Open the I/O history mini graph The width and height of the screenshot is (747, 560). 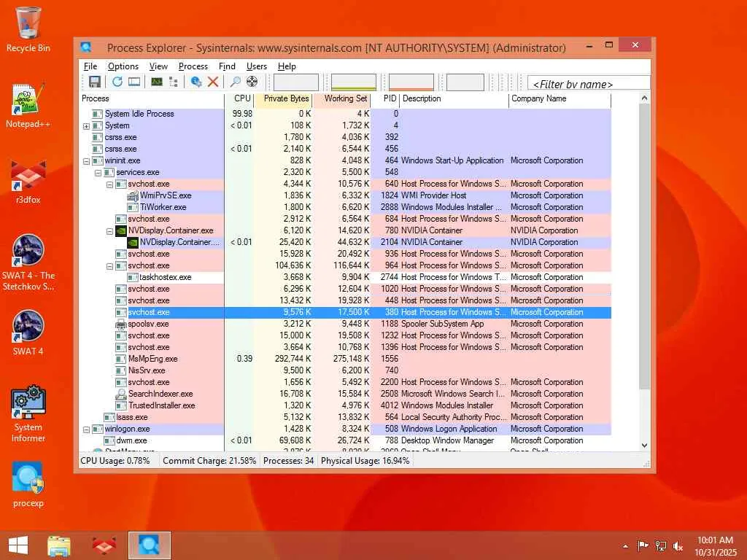point(465,82)
